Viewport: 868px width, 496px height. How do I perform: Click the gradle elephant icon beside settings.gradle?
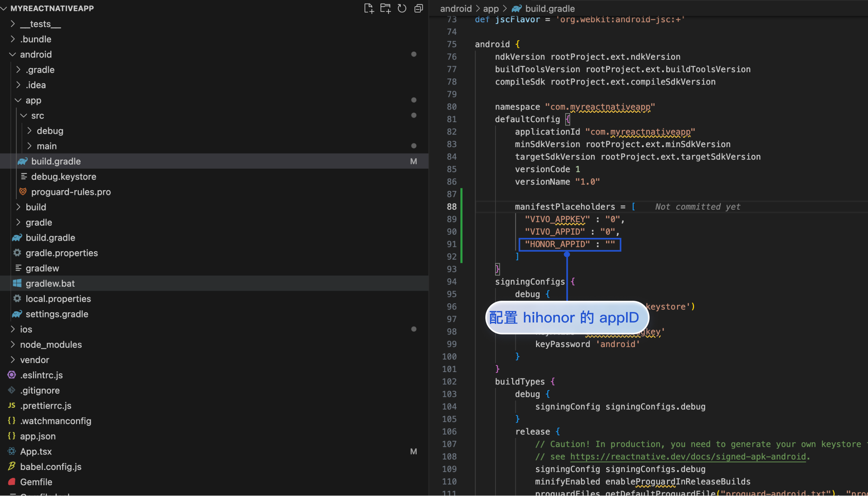17,314
